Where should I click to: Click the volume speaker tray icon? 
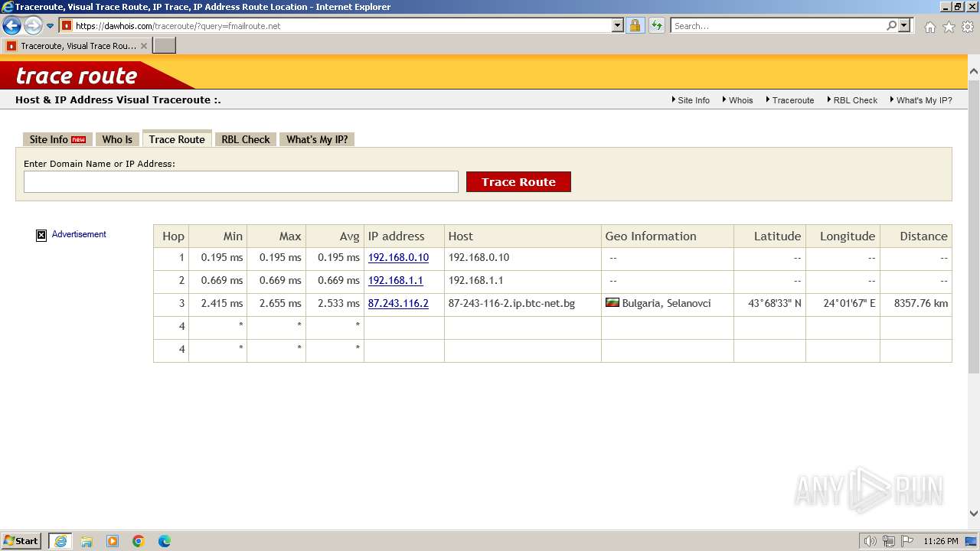871,541
